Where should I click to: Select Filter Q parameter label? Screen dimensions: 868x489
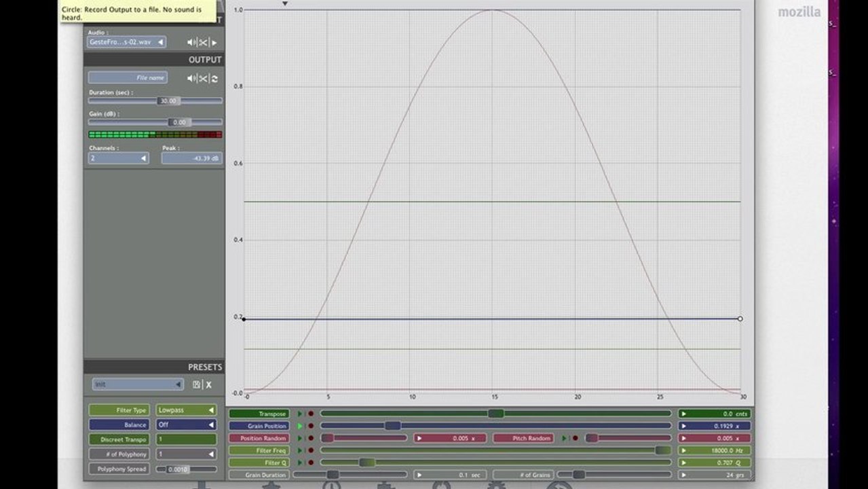click(x=259, y=463)
